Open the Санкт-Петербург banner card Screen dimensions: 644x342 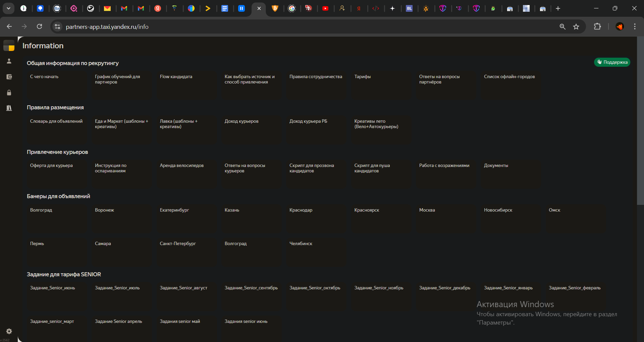(x=186, y=252)
